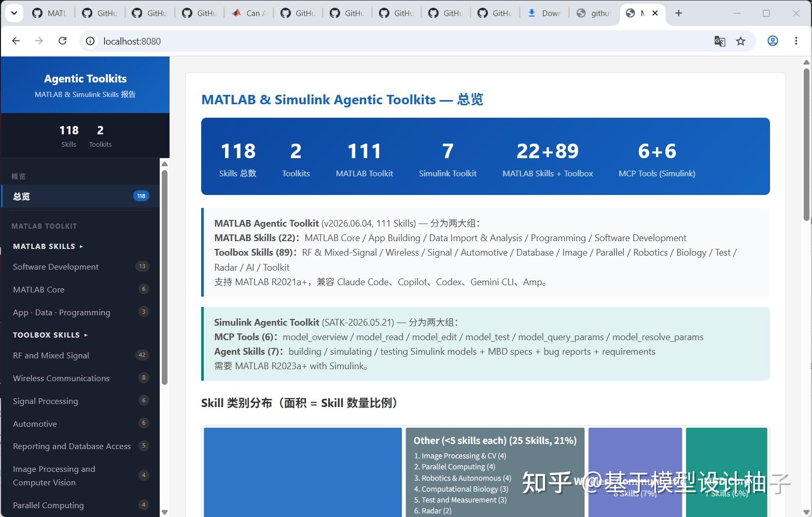Click the browser forward arrow
The image size is (812, 517).
click(39, 41)
